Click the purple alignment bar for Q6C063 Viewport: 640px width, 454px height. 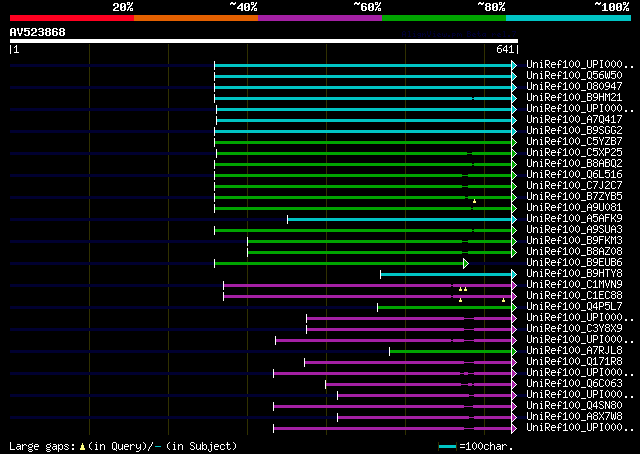(x=419, y=385)
